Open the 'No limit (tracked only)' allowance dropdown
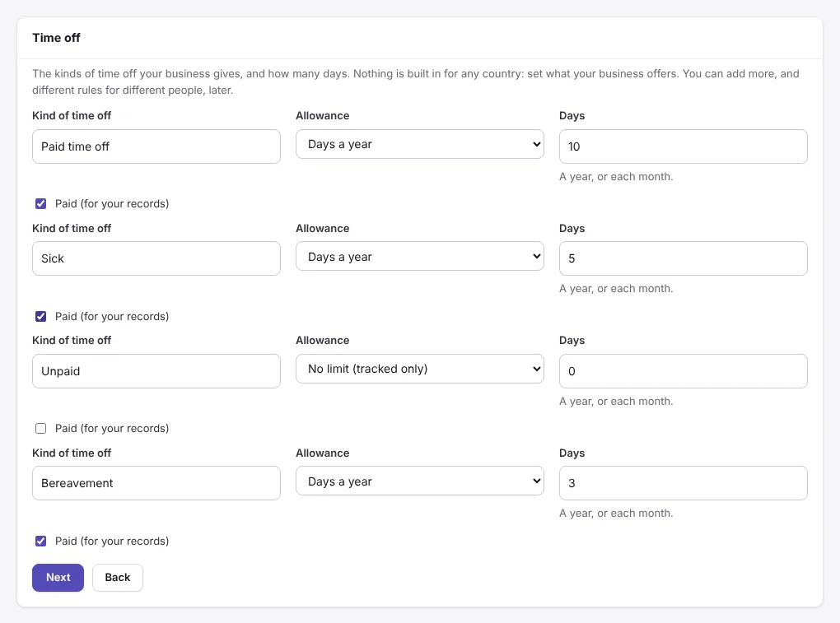Screen dimensions: 840x623 click(x=420, y=369)
